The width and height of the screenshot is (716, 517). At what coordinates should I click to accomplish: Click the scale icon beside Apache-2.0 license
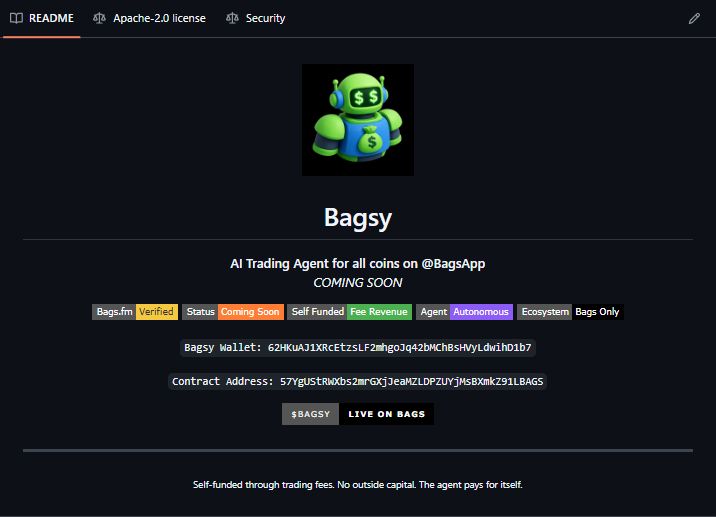tap(99, 18)
